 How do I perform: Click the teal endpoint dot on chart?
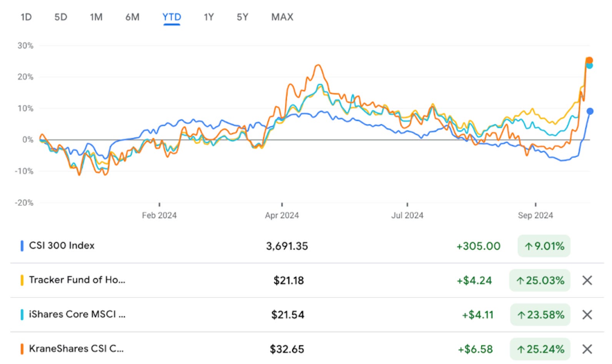tap(589, 66)
